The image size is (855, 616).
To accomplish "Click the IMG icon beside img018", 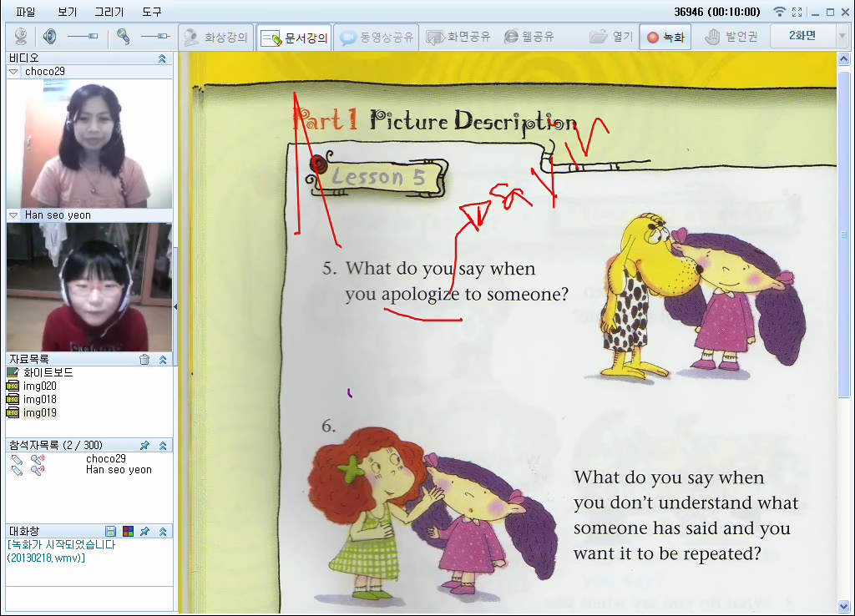I will pos(13,400).
